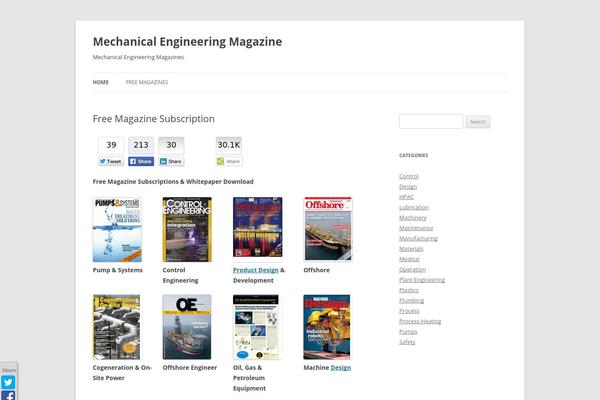The image size is (600, 400).
Task: Click the floating Twitter bird icon
Action: [x=8, y=382]
